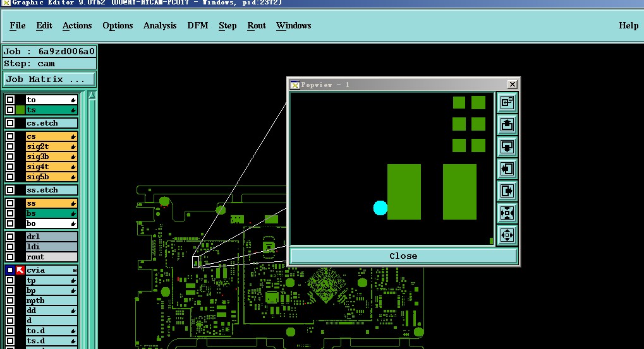Image resolution: width=644 pixels, height=349 pixels.
Task: Click the Step: cam field
Action: [49, 64]
